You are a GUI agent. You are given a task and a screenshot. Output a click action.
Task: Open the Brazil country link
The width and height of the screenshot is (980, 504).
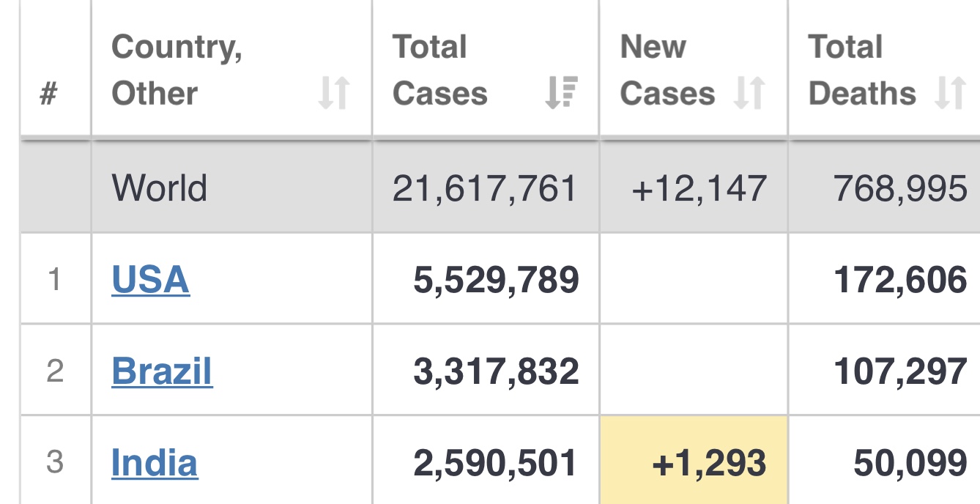click(x=162, y=371)
